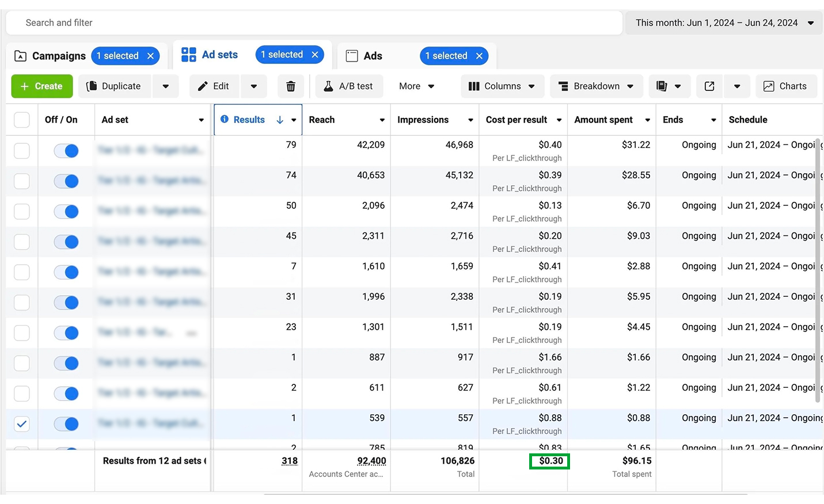The height and width of the screenshot is (504, 824).
Task: Uncheck the selected ad set row checkbox
Action: point(22,424)
